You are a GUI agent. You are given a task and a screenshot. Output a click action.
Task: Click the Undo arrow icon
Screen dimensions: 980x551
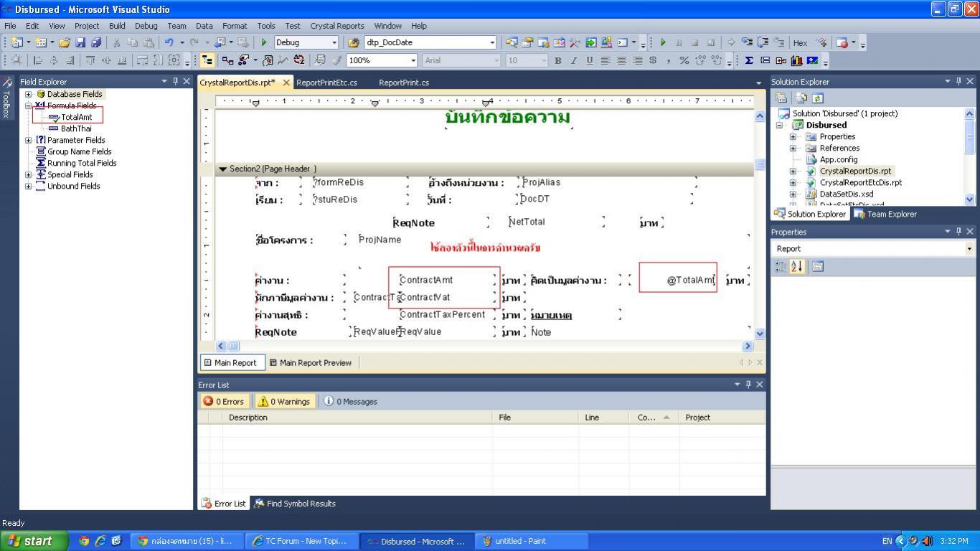pos(169,43)
